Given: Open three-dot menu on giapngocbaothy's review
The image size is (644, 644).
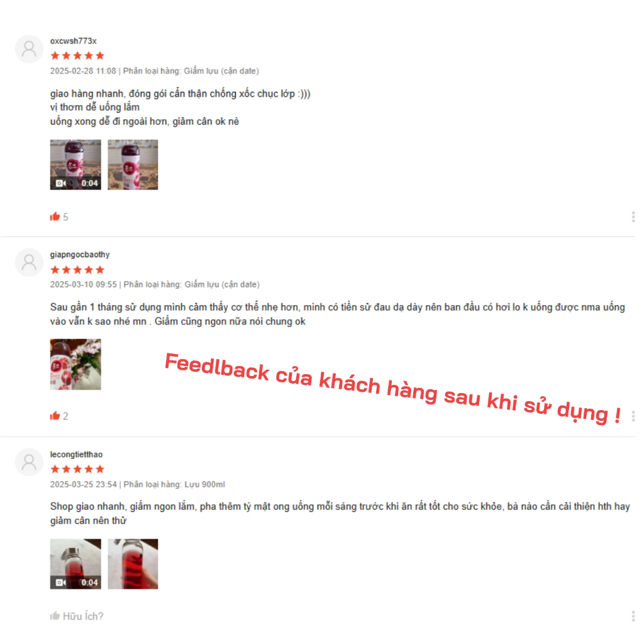Looking at the screenshot, I should (633, 416).
